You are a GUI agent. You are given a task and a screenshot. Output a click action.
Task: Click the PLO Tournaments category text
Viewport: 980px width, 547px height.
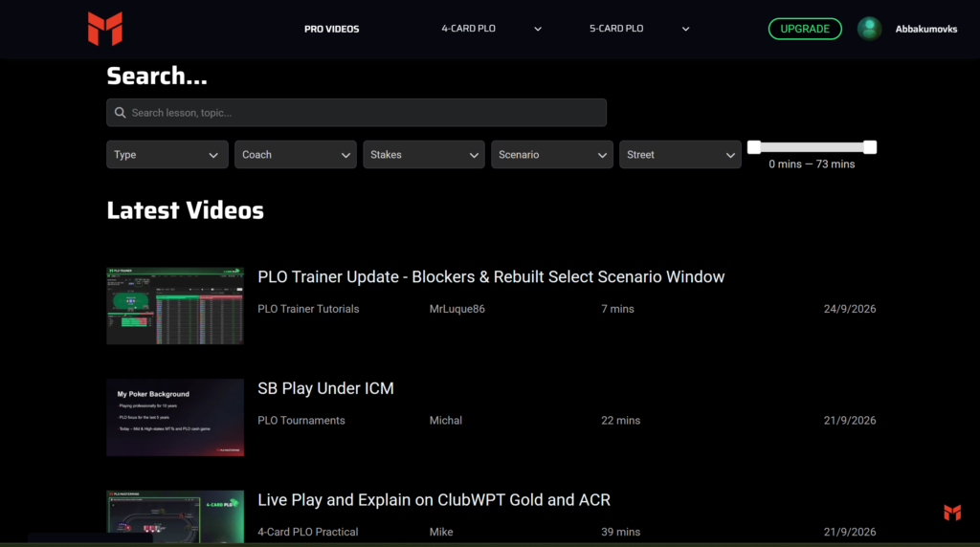(301, 421)
